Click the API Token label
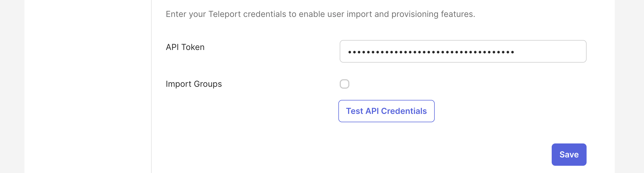 pyautogui.click(x=185, y=47)
